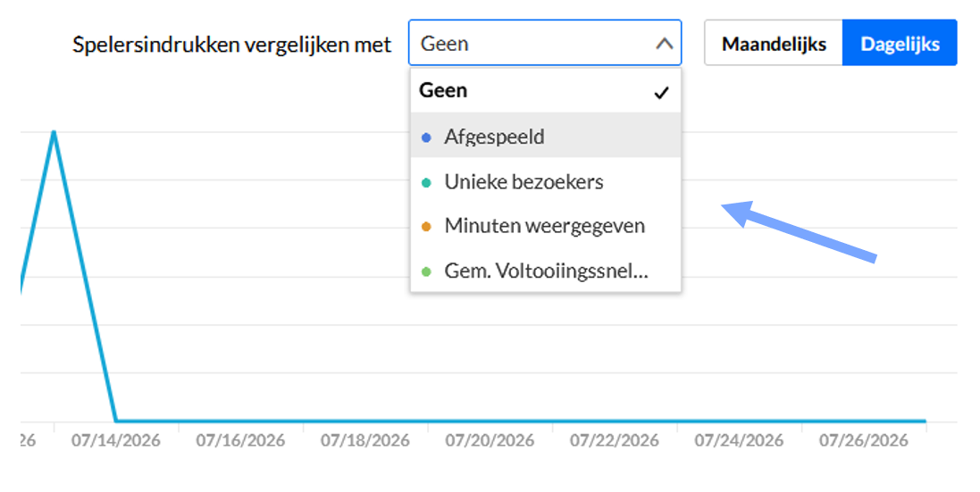Click the blue annotation arrow
Image resolution: width=980 pixels, height=492 pixels.
point(800,232)
